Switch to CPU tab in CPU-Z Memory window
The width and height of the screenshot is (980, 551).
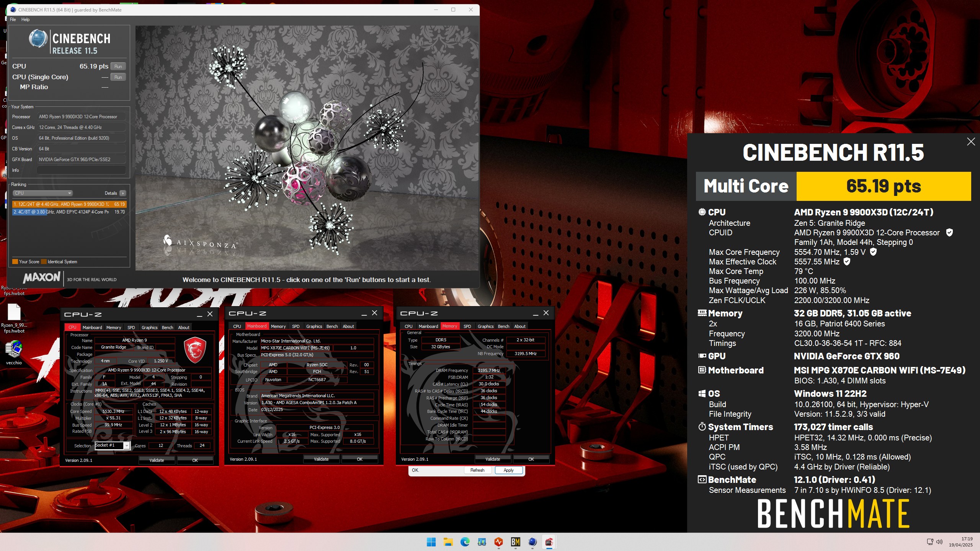(408, 326)
